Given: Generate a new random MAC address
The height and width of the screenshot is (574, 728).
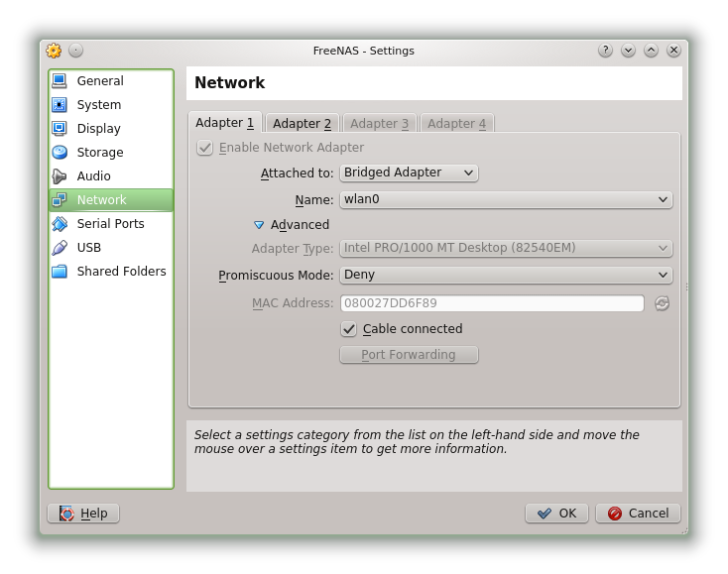Looking at the screenshot, I should (x=662, y=303).
